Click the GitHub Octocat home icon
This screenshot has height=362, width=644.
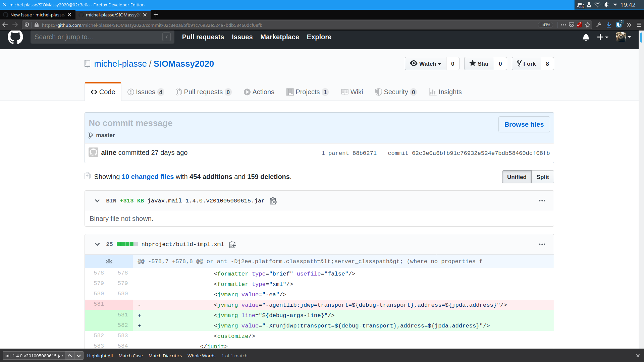point(15,37)
